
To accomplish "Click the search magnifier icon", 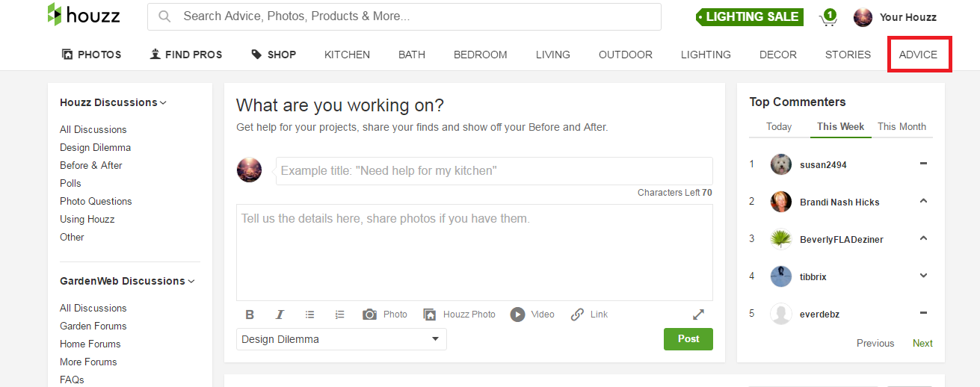I will pyautogui.click(x=164, y=16).
